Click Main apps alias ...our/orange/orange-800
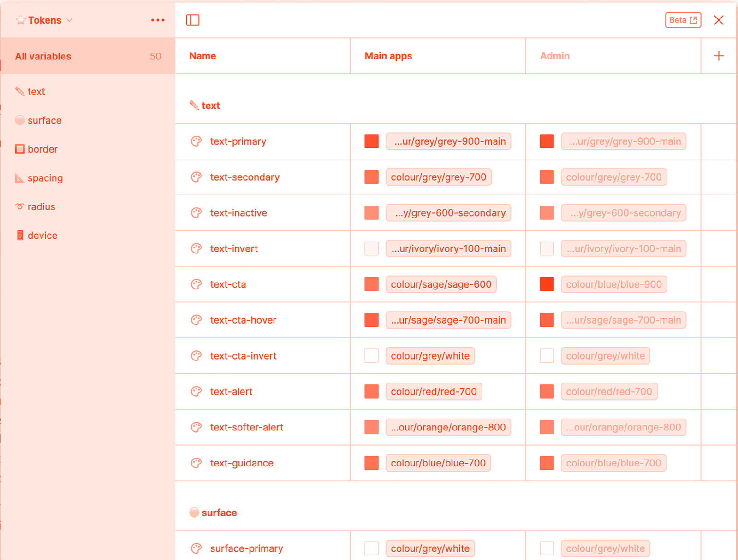This screenshot has width=738, height=560. [448, 427]
